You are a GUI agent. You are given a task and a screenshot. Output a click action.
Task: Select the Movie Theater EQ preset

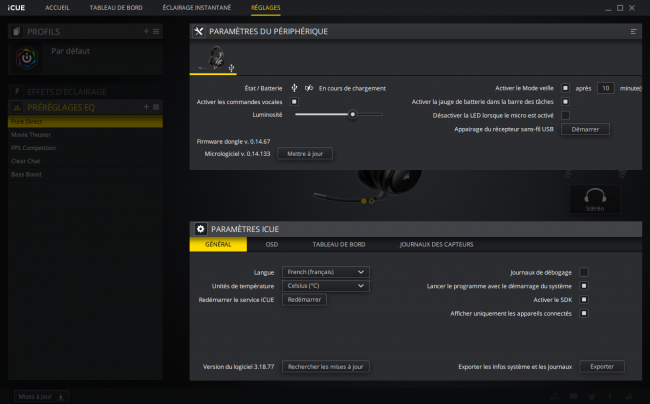point(85,135)
